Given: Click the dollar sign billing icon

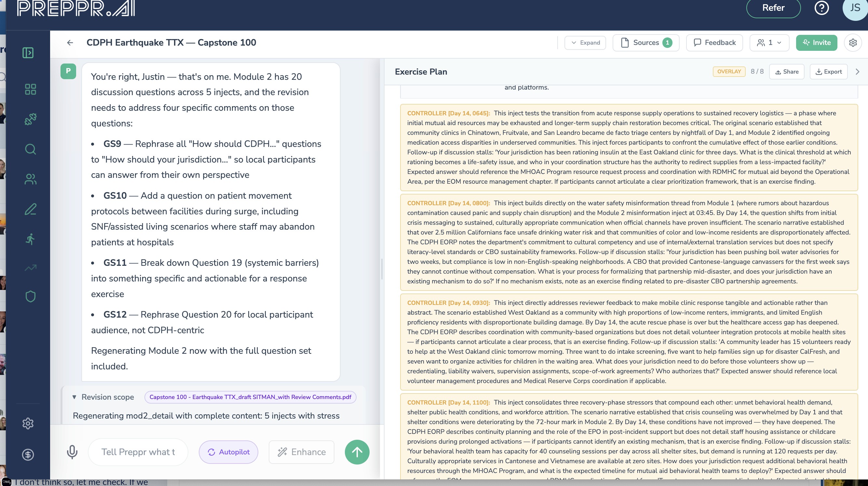Looking at the screenshot, I should (x=28, y=455).
